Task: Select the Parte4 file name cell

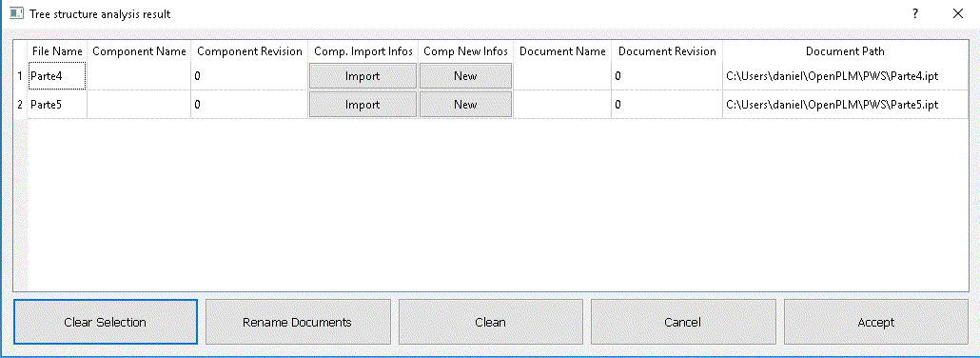Action: point(57,76)
